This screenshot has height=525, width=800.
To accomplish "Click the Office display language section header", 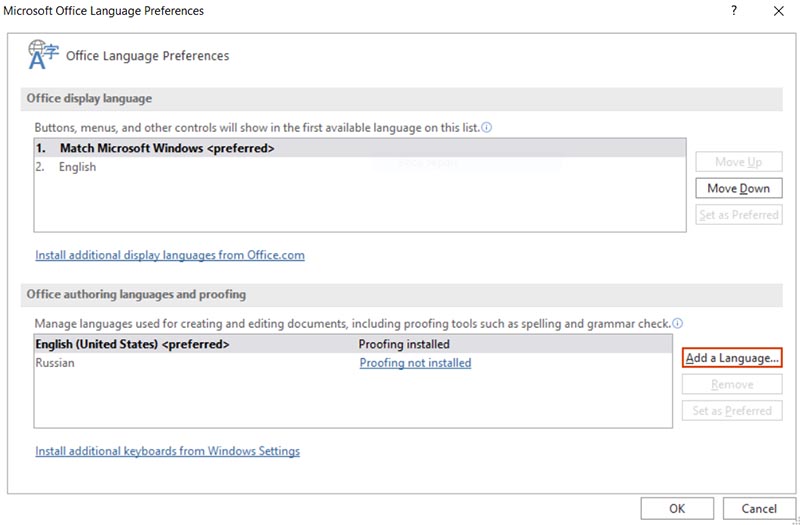I will (x=401, y=98).
